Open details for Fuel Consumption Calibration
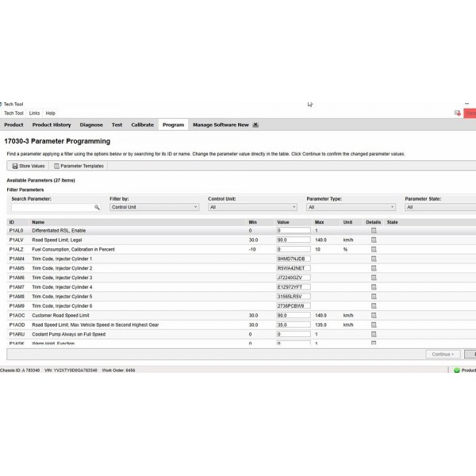The width and height of the screenshot is (476, 476). point(374,250)
